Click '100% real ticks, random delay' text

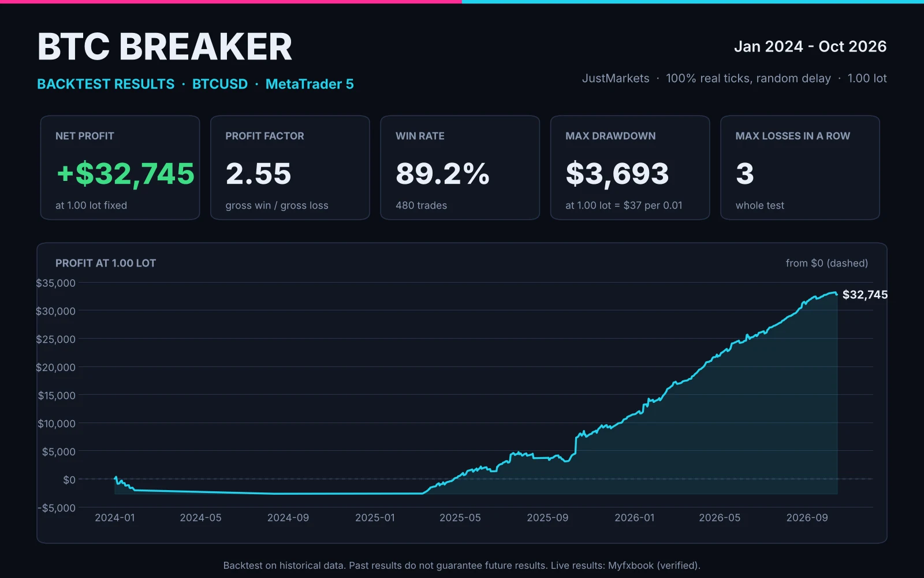pyautogui.click(x=748, y=79)
